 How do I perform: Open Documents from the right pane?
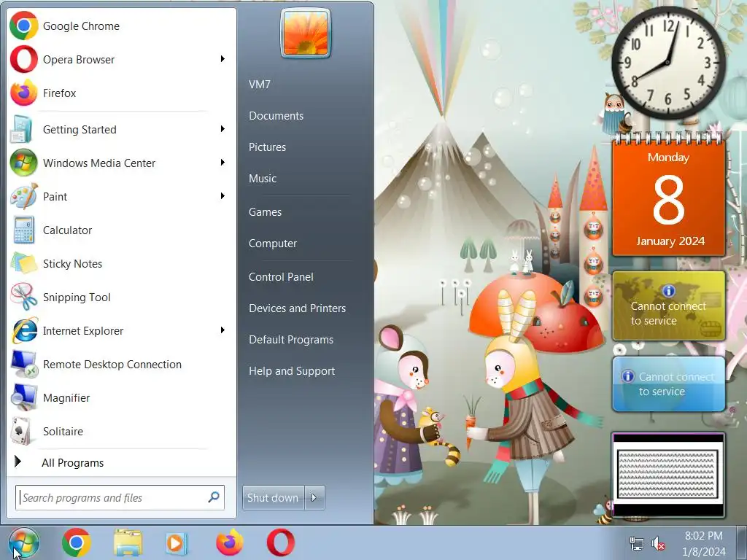[x=276, y=116]
